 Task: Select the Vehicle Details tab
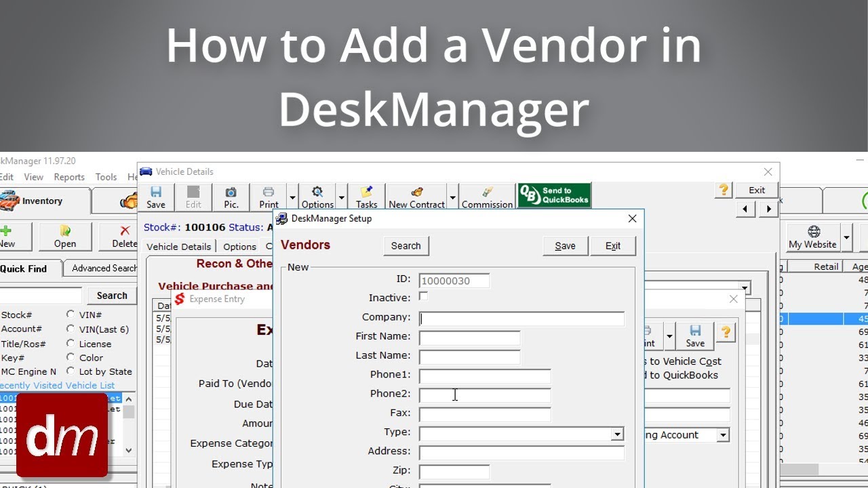pos(179,247)
